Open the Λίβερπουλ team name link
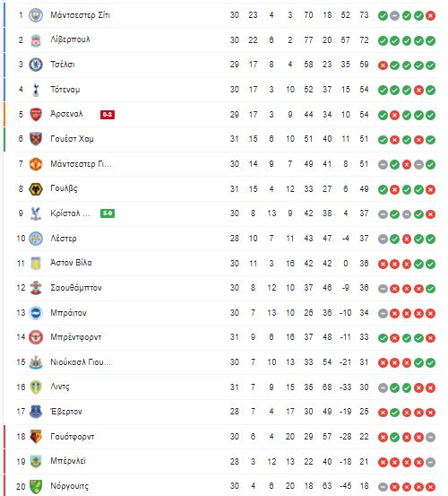Viewport: 448px width, 496px height. point(70,39)
